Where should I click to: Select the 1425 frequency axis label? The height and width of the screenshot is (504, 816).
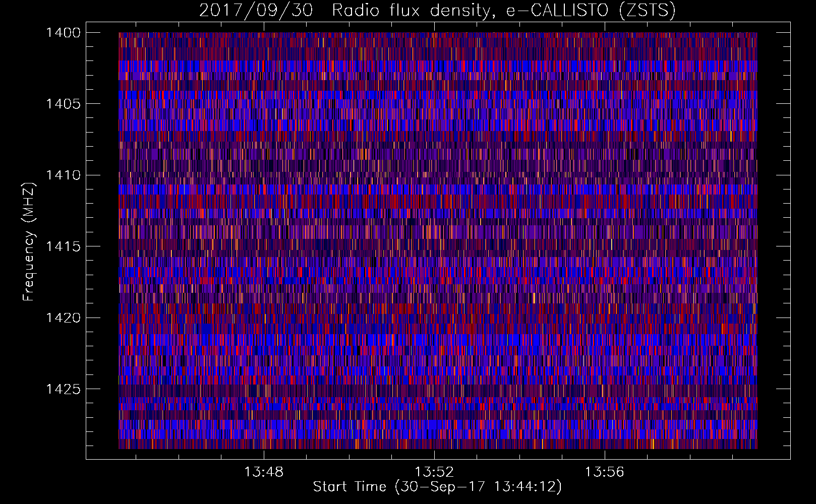click(63, 389)
